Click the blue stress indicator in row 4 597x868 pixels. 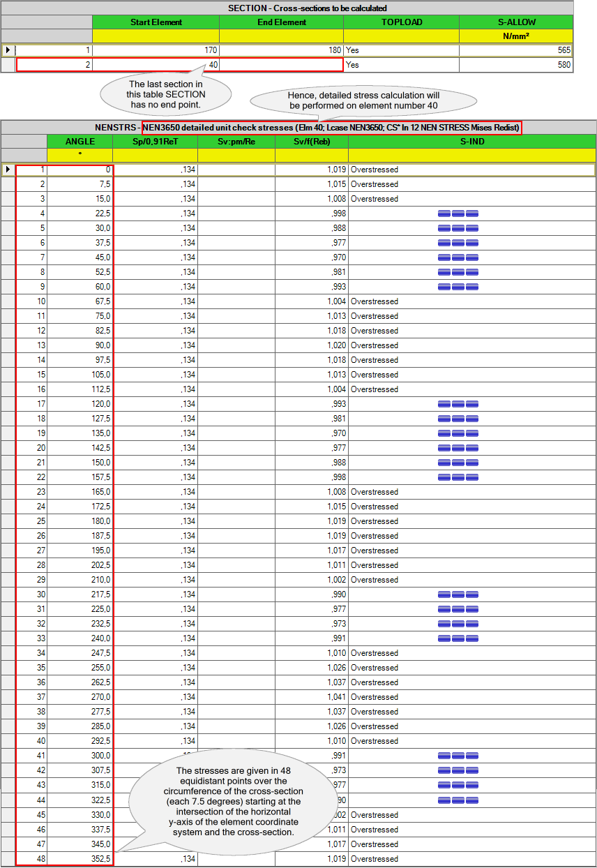(x=458, y=214)
